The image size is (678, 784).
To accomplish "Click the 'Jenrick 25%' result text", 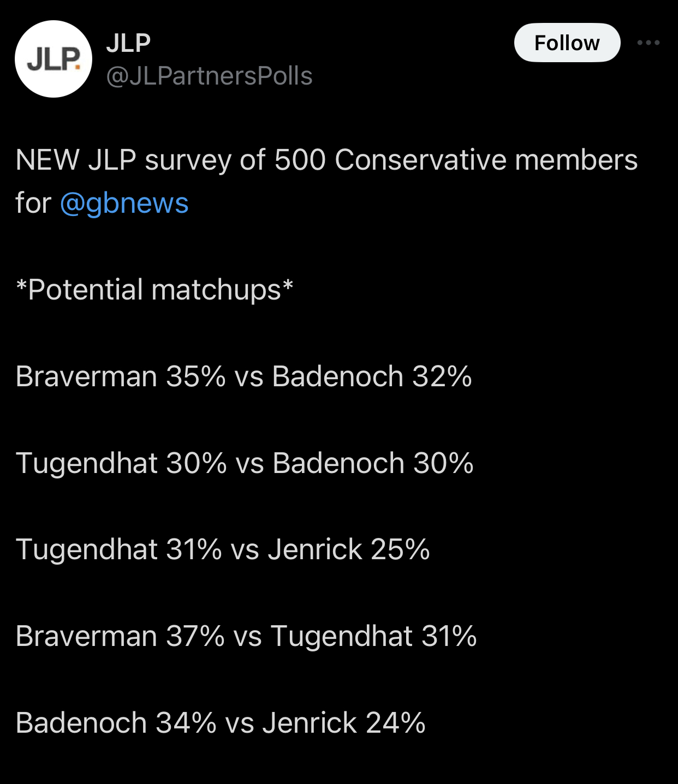I will tap(348, 549).
